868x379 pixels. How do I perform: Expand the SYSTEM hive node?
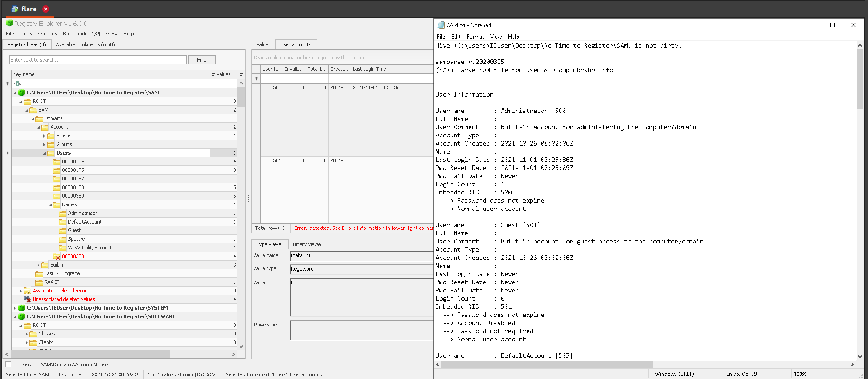coord(15,308)
